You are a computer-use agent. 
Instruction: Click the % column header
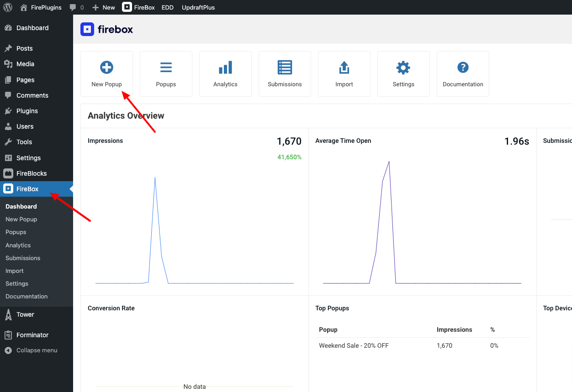coord(493,329)
